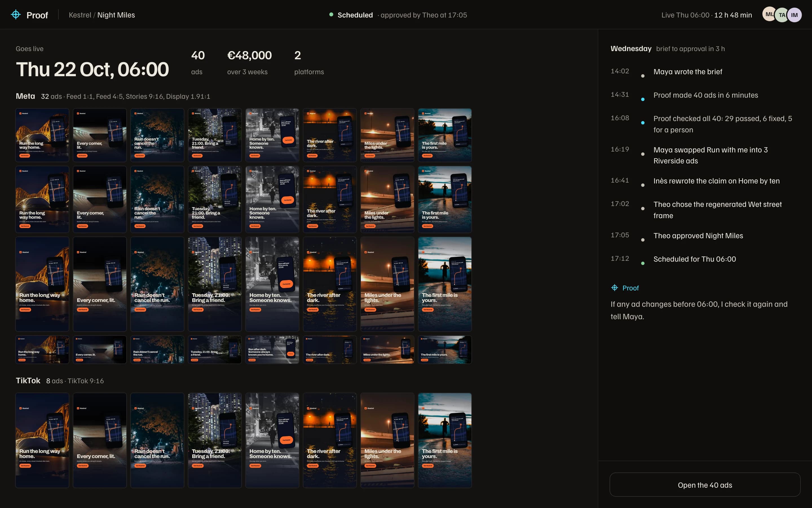This screenshot has height=508, width=812.
Task: Click the 'Live Thu 06:00 · 12 h 48 min' countdown
Action: [x=706, y=15]
